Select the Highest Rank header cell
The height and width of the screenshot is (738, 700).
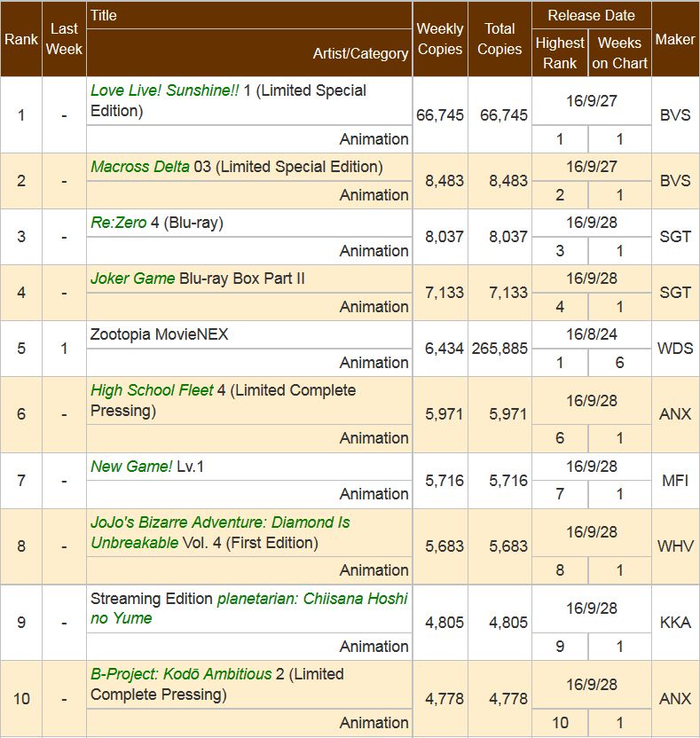560,53
